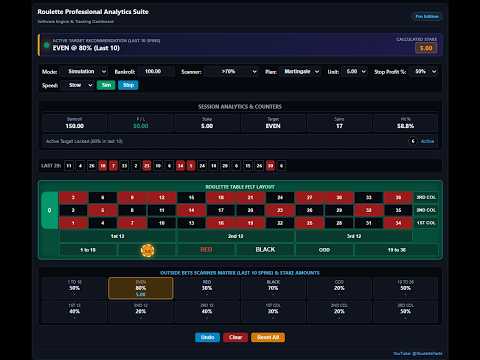
Task: Click the EVEN @ 80% recommendation text
Action: (x=86, y=48)
